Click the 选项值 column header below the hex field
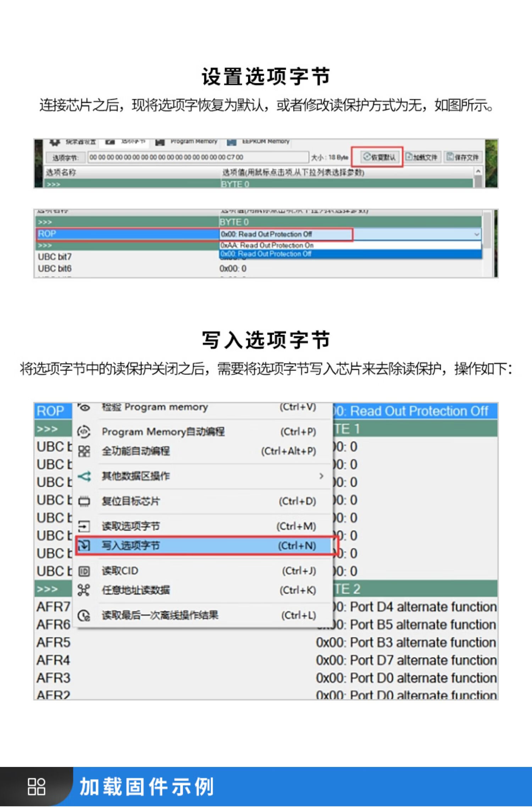 point(293,173)
